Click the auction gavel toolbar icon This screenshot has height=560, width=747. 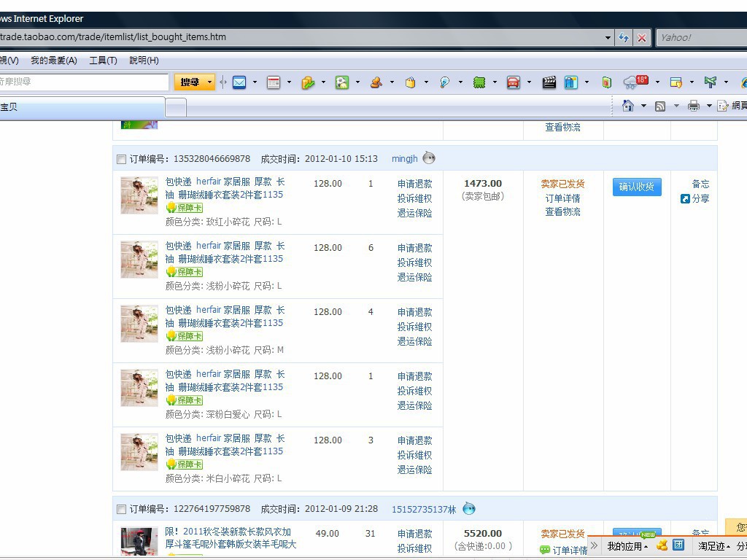tap(376, 82)
